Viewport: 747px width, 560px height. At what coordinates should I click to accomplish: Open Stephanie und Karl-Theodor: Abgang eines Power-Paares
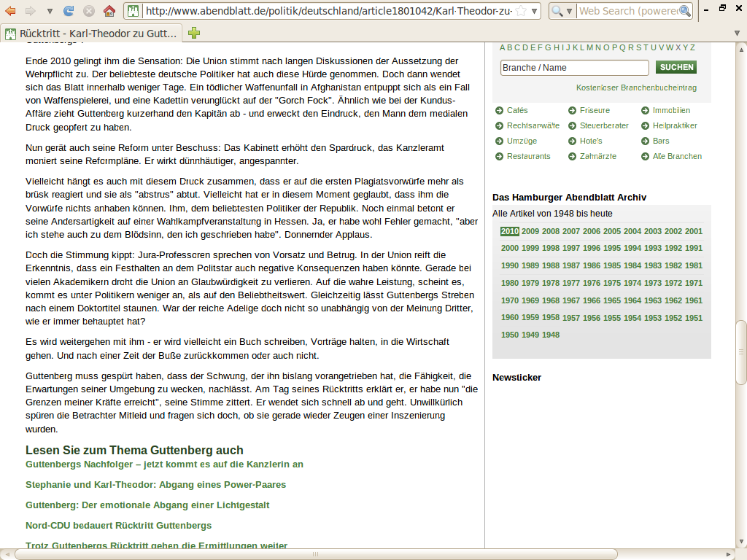[x=156, y=485]
